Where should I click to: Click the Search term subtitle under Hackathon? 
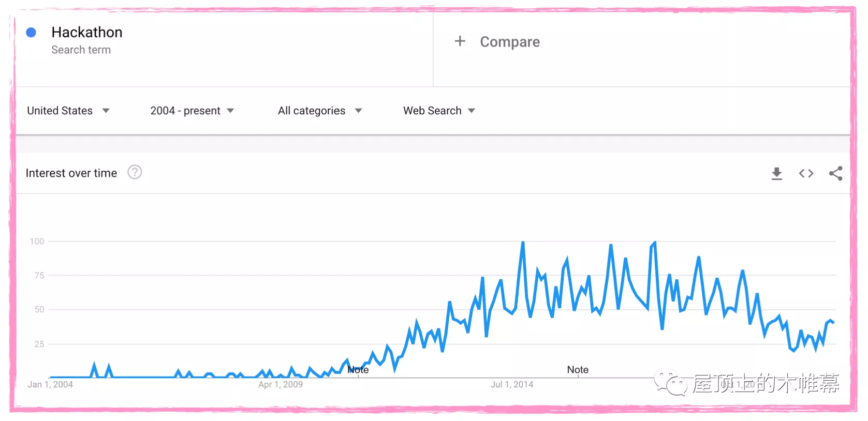[x=81, y=50]
